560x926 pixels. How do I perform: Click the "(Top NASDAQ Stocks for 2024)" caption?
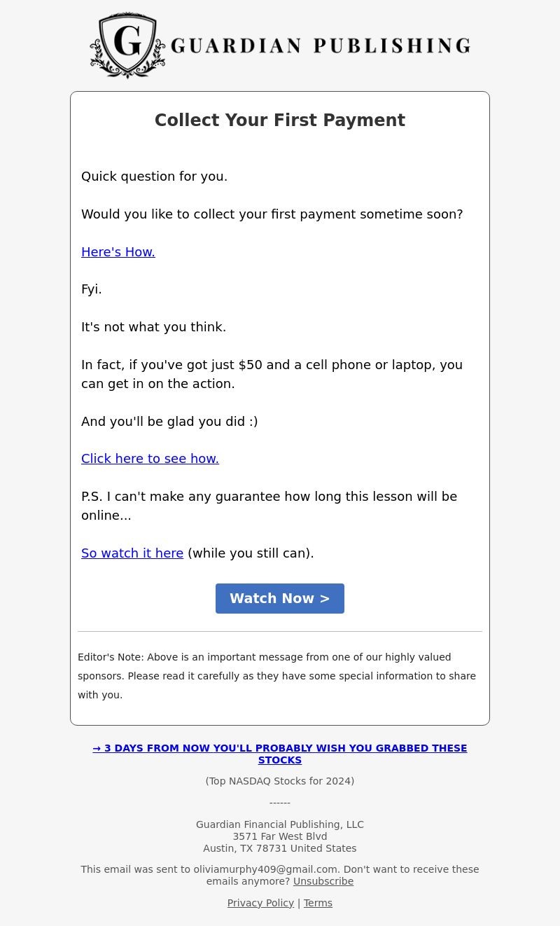[279, 781]
